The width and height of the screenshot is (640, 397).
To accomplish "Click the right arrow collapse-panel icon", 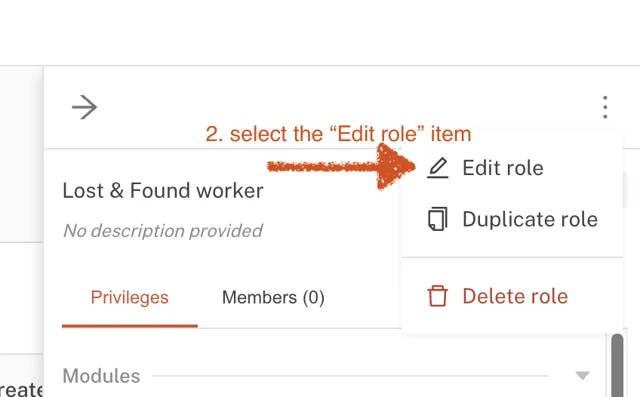I will (84, 107).
